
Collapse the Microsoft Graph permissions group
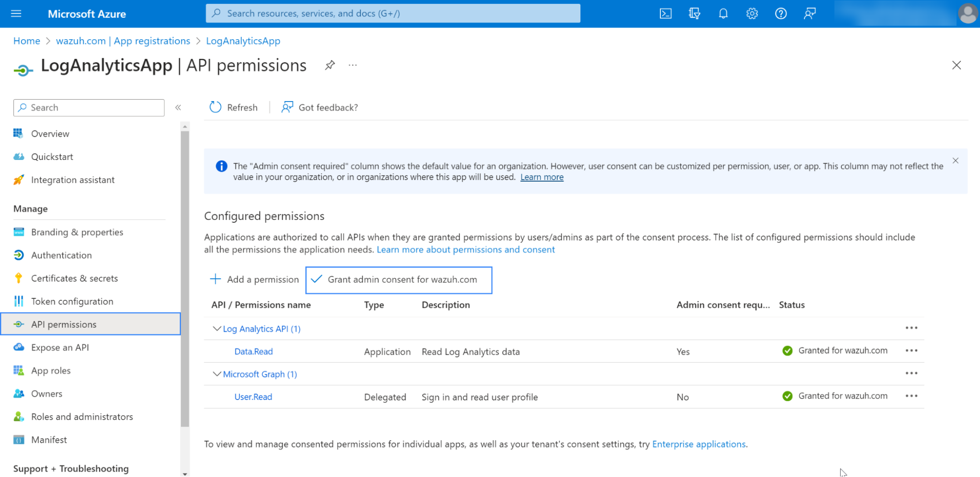click(x=217, y=374)
